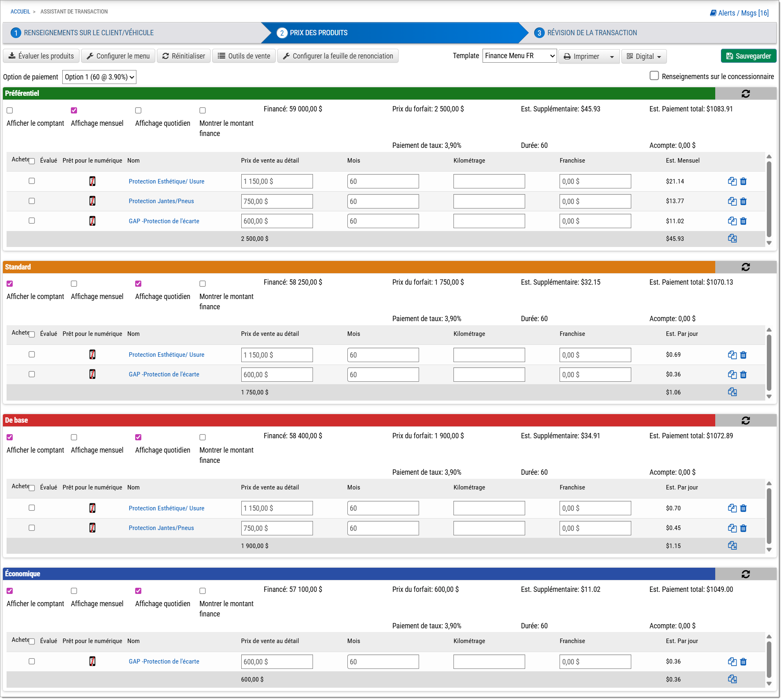Image resolution: width=782 pixels, height=700 pixels.
Task: Click the copy-package icon in the De base total row
Action: pos(732,546)
